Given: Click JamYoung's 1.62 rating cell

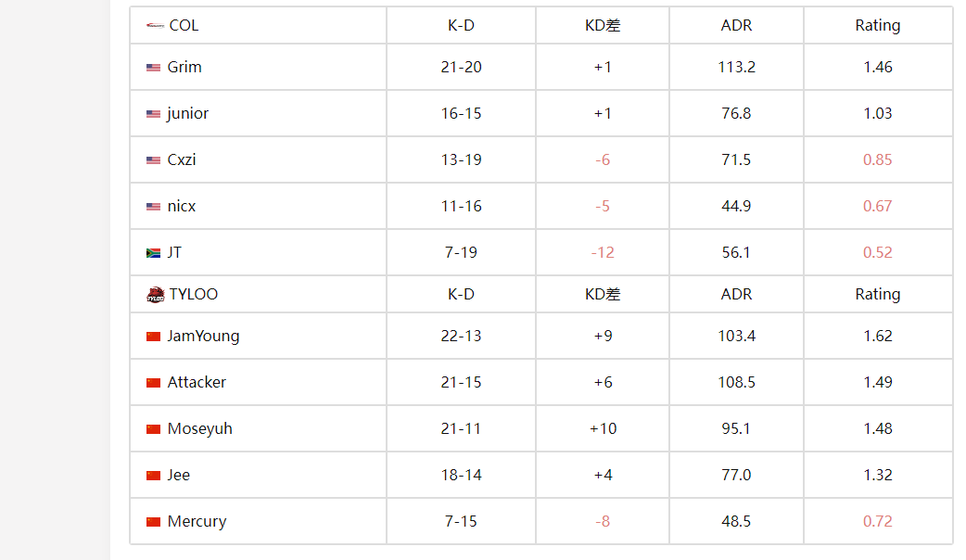Looking at the screenshot, I should [x=878, y=336].
